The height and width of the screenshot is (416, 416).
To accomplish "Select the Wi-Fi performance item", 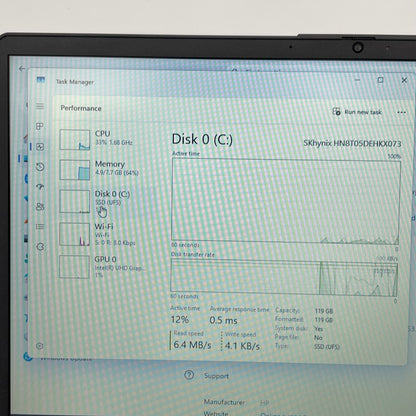I will pos(106,234).
